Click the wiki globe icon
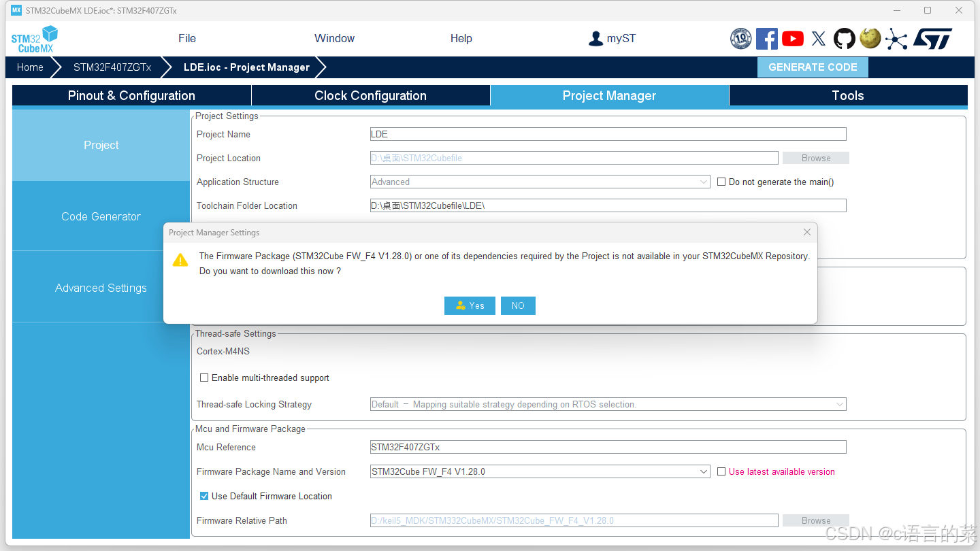 tap(870, 38)
